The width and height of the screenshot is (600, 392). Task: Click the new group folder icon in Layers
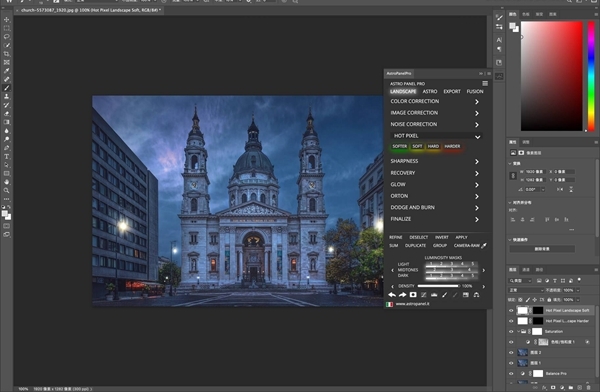571,387
